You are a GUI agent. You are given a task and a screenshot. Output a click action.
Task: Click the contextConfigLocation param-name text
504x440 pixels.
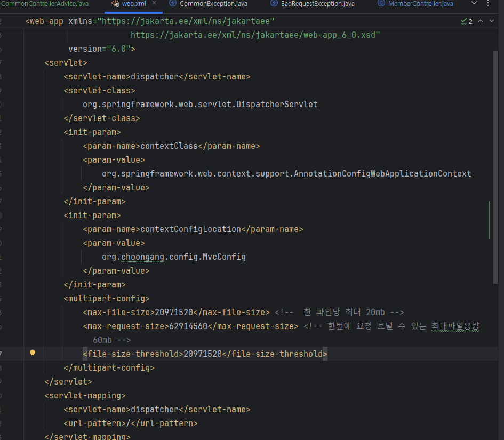[190, 229]
